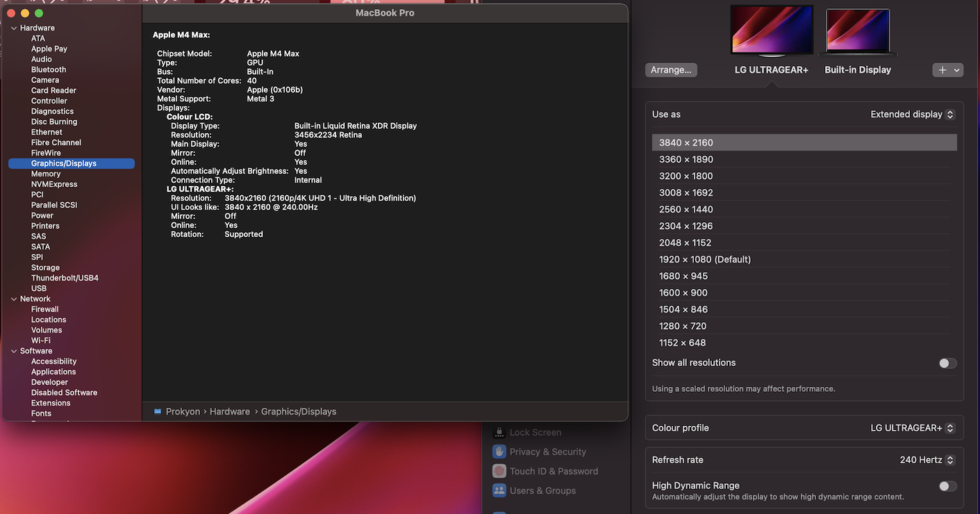Click the Users & Groups icon
The width and height of the screenshot is (980, 514).
[x=499, y=490]
